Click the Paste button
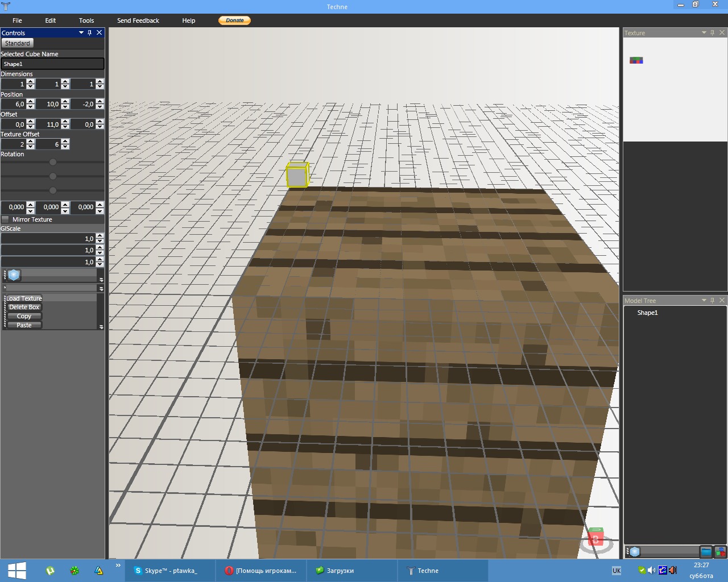Image resolution: width=728 pixels, height=582 pixels. click(x=24, y=325)
